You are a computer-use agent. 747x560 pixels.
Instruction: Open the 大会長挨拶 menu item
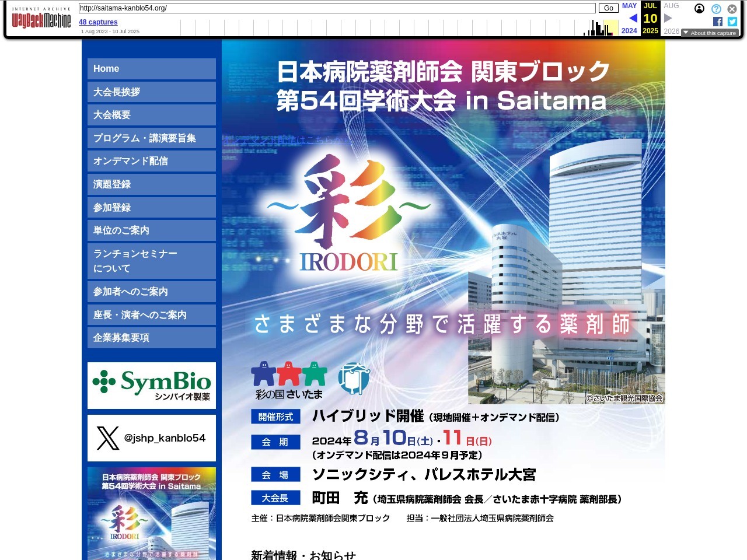click(x=152, y=92)
